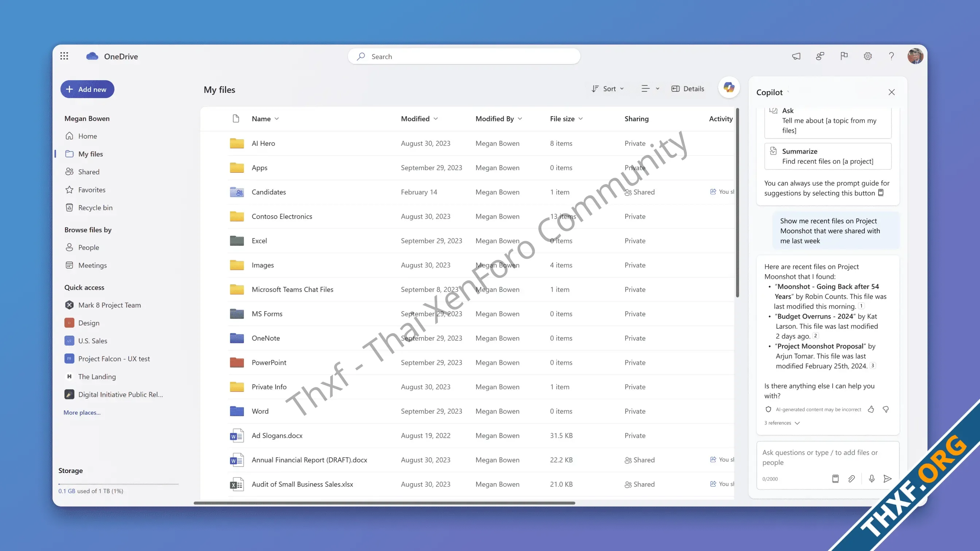980x551 pixels.
Task: Click the OneDrive cloud logo
Action: pyautogui.click(x=92, y=56)
